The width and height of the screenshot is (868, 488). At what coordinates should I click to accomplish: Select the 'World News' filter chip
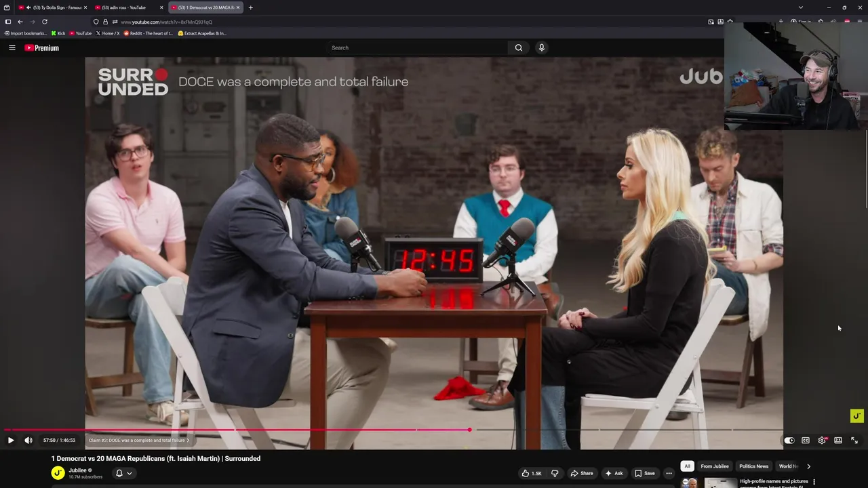788,466
